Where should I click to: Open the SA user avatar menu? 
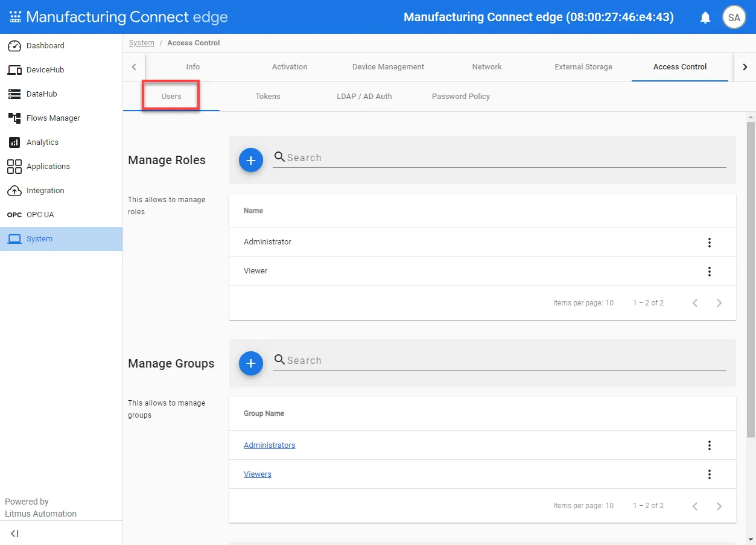734,18
